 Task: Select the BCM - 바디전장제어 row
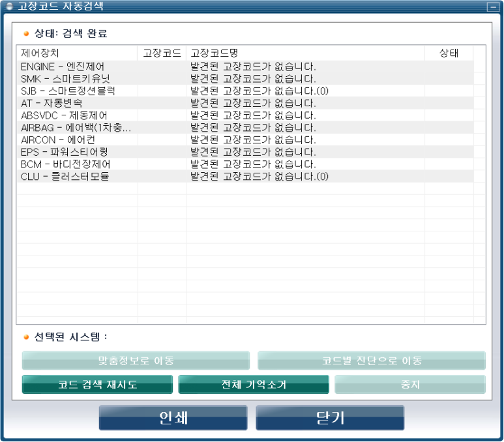[x=245, y=164]
